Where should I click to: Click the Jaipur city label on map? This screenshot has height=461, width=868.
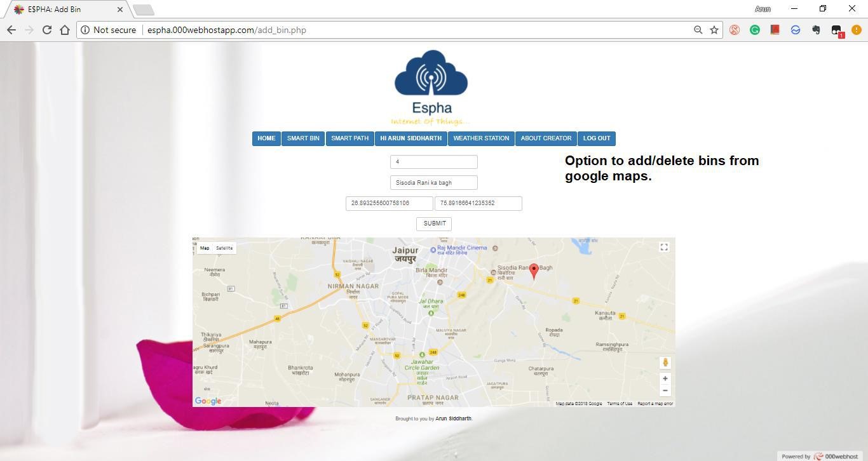point(405,254)
